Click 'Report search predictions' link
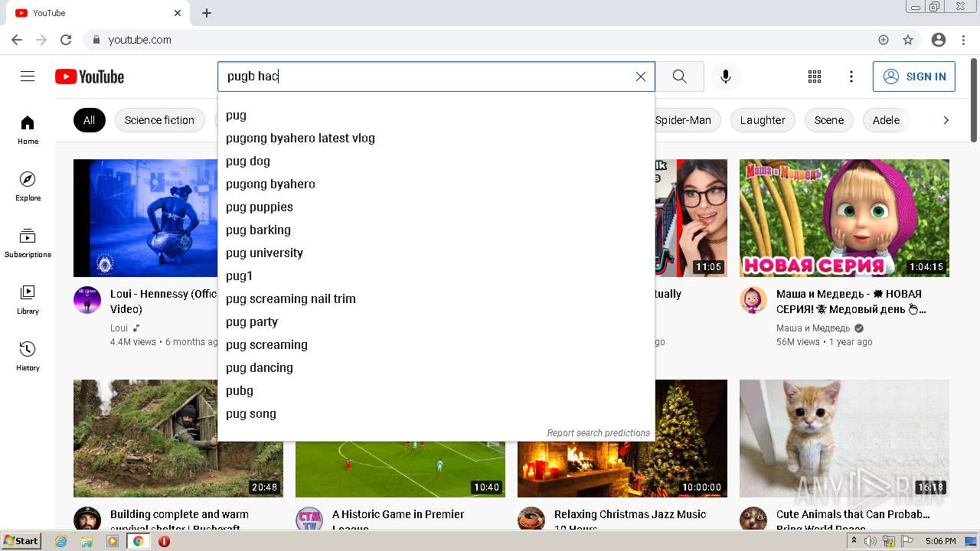 (x=598, y=433)
